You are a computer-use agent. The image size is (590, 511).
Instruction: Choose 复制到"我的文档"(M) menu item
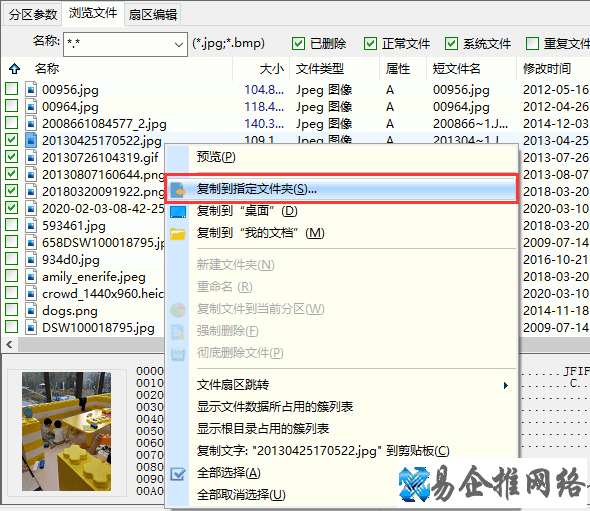click(x=341, y=233)
